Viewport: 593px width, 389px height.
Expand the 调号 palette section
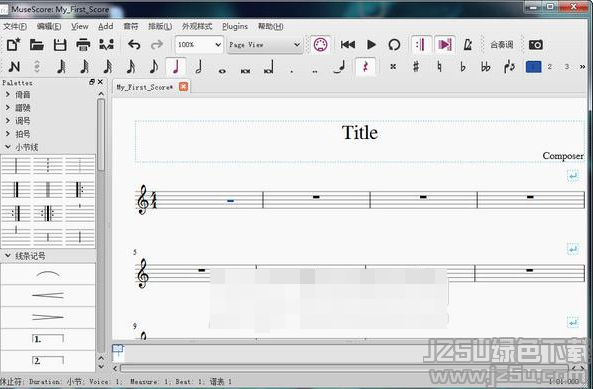pos(23,121)
